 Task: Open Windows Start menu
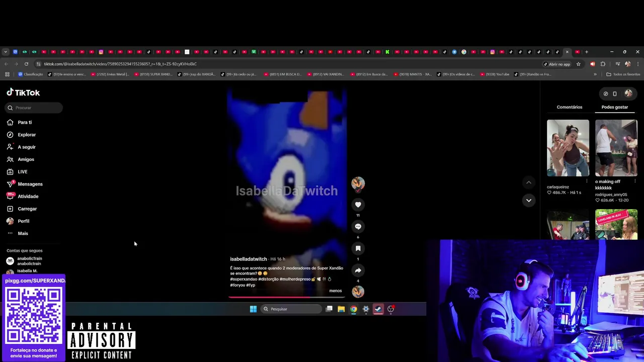(253, 309)
